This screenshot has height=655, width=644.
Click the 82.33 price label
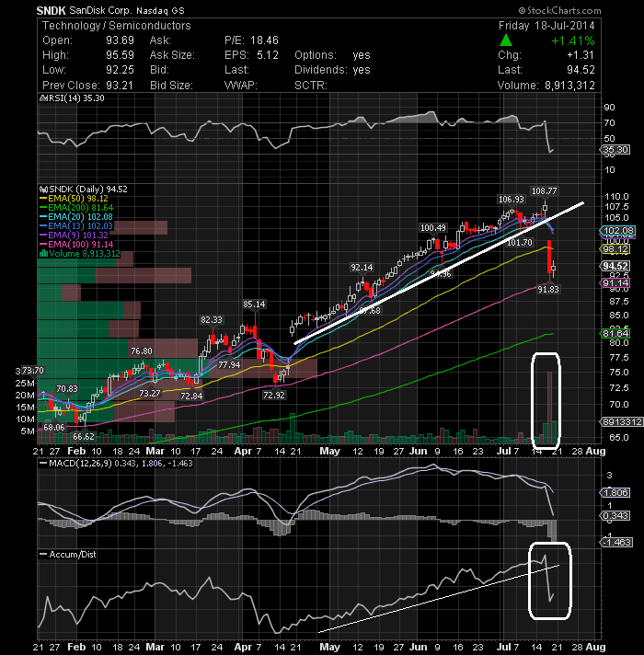pyautogui.click(x=212, y=320)
